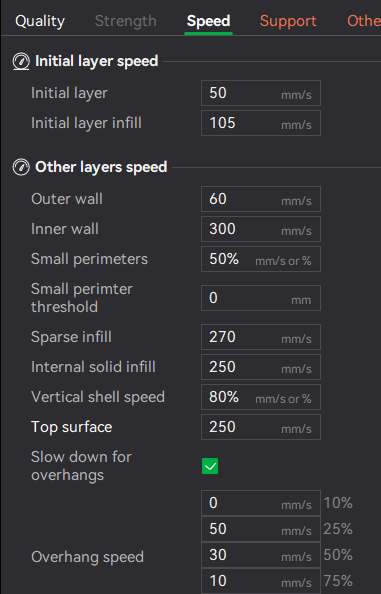Click the Inner wall speed input
Screen dimensions: 381x594
[261, 229]
